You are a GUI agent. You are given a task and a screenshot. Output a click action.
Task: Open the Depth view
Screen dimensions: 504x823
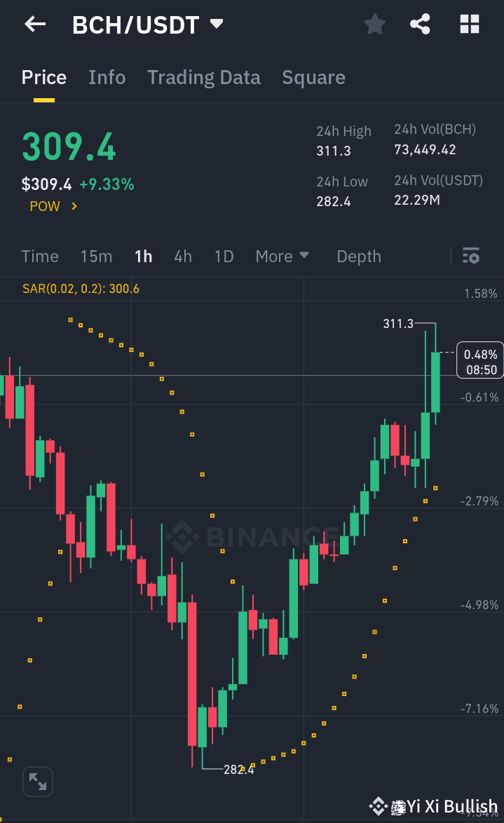tap(358, 256)
